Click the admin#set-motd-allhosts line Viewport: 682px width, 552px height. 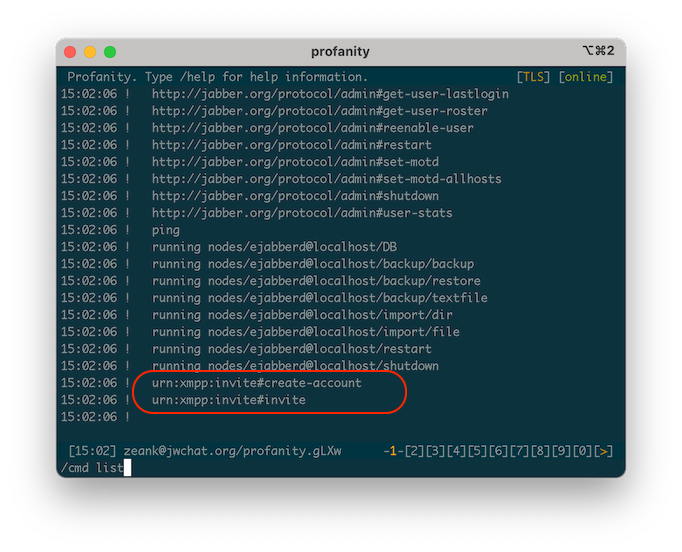coord(327,179)
